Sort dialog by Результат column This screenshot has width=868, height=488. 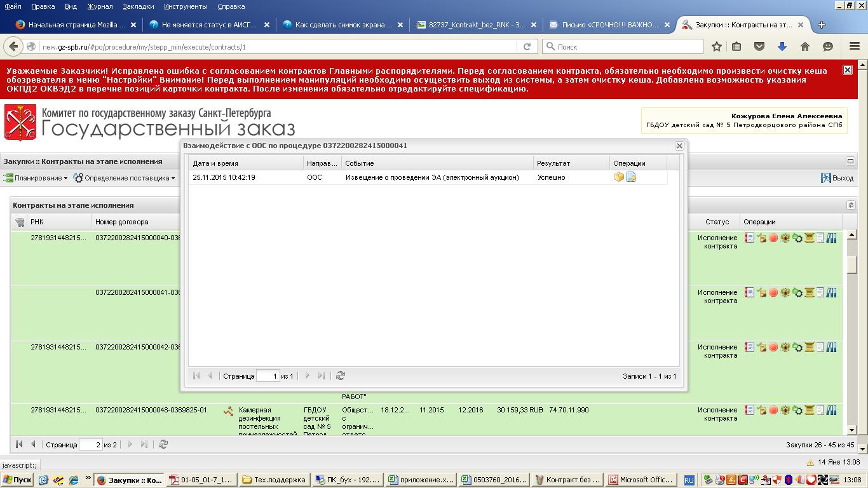click(571, 163)
